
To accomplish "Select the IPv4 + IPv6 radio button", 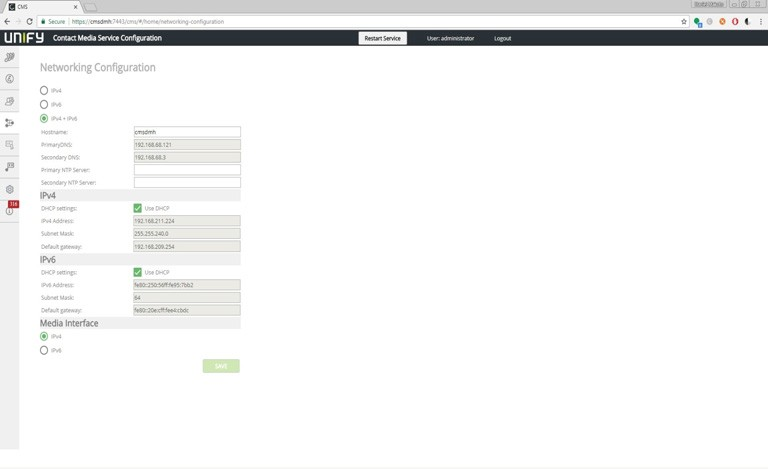I will (44, 118).
